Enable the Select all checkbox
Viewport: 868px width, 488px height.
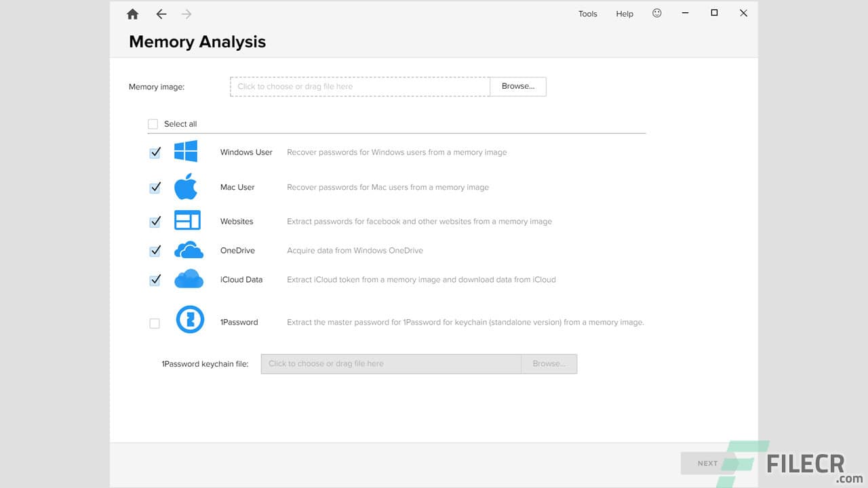(x=153, y=123)
